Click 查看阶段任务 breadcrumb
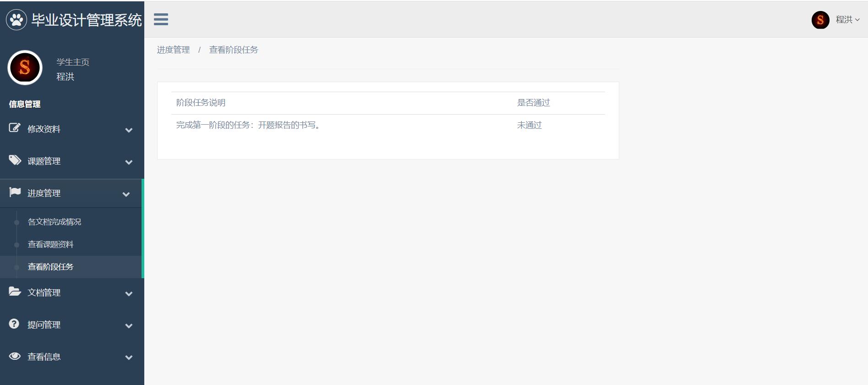 point(234,50)
